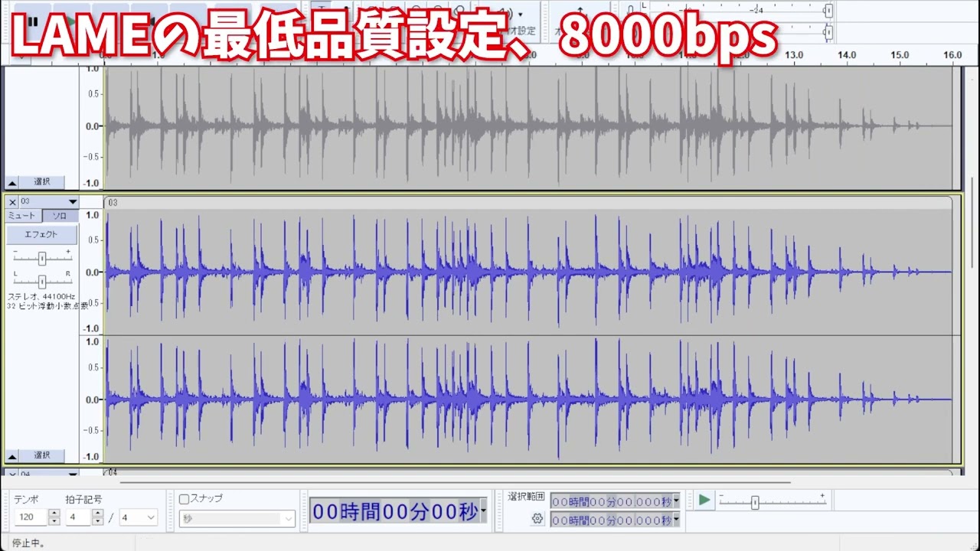The height and width of the screenshot is (551, 980).
Task: Click the green Play-at-Speed button
Action: [704, 500]
